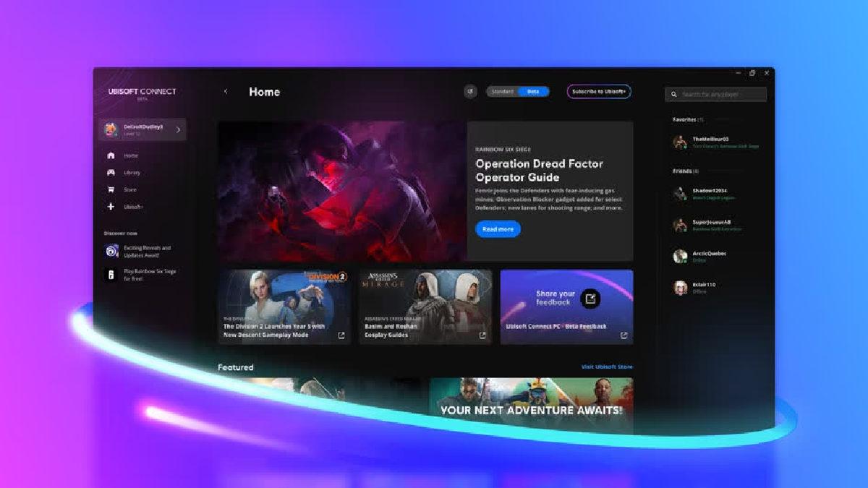The image size is (868, 488).
Task: Open the notifications icon next to Standard toggle
Action: coord(470,91)
